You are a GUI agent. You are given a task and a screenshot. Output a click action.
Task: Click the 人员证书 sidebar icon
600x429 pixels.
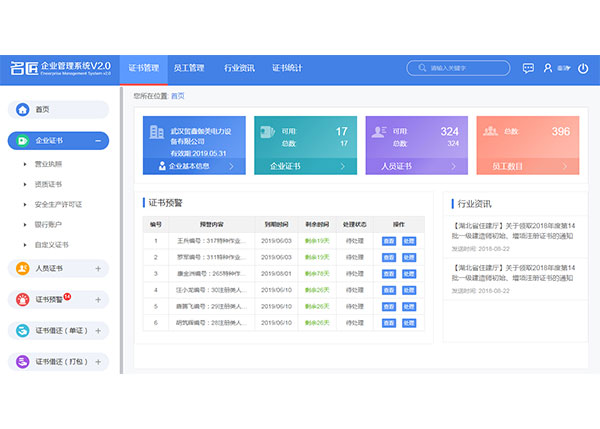pos(22,269)
